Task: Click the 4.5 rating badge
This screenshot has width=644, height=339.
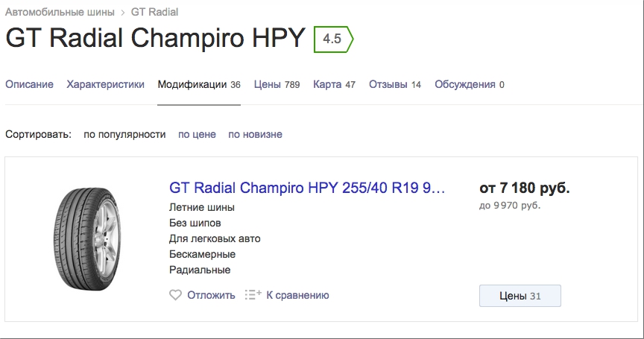Action: (333, 39)
